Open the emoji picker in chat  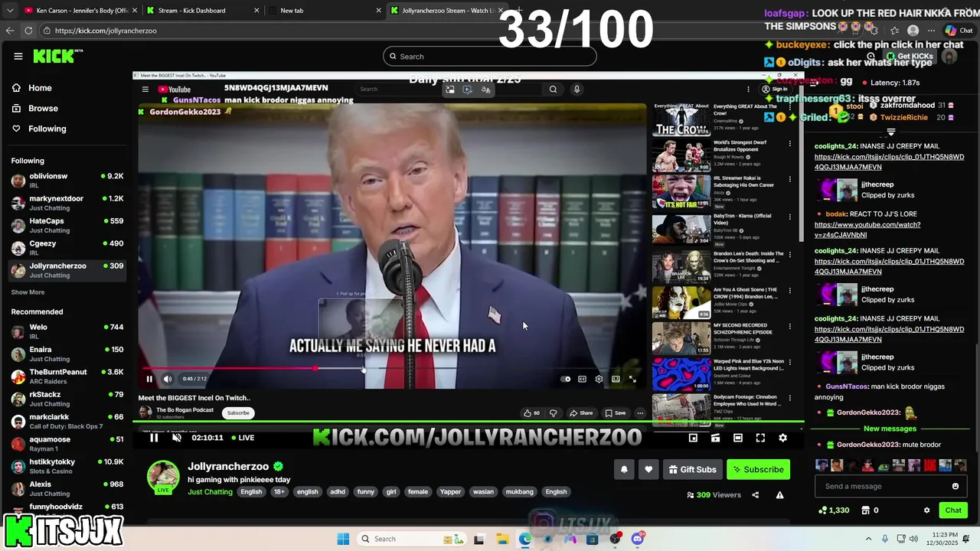[955, 486]
